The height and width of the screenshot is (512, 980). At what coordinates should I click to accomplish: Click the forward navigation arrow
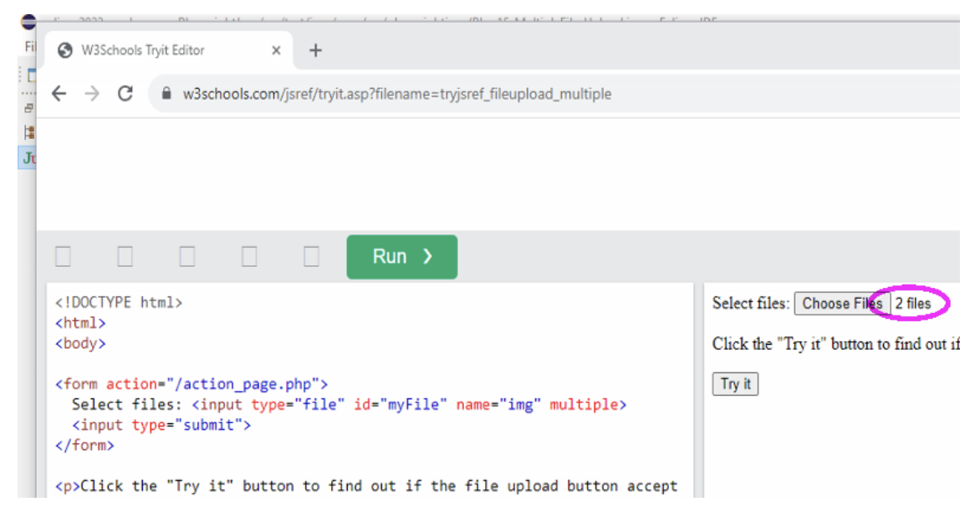click(x=92, y=94)
